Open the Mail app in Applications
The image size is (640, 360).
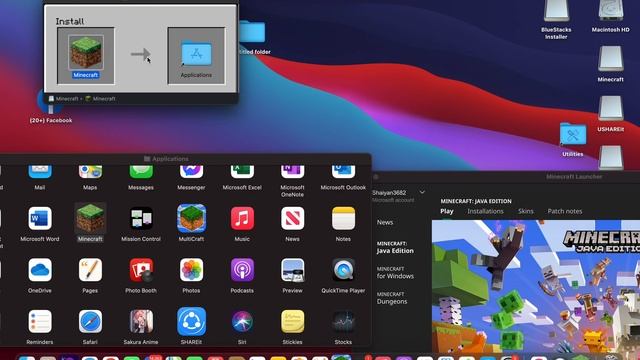click(40, 171)
